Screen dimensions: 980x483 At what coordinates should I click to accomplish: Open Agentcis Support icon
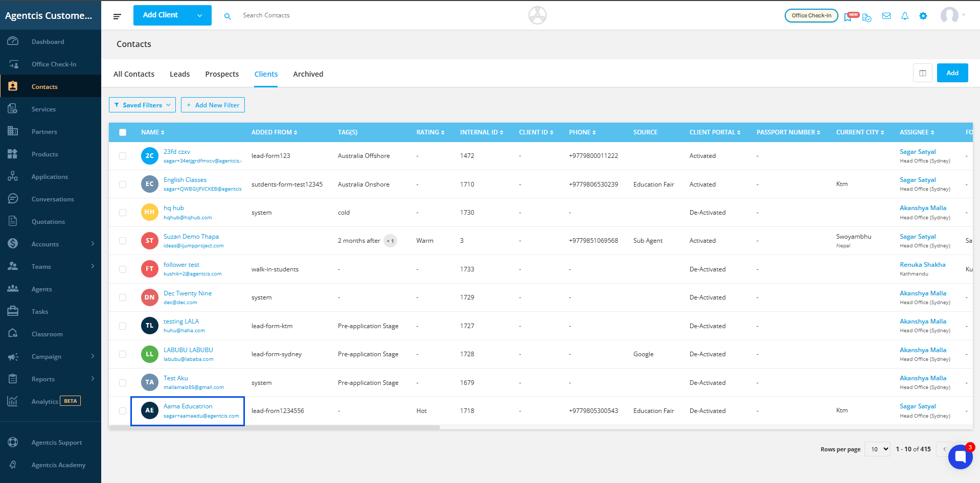[x=13, y=442]
